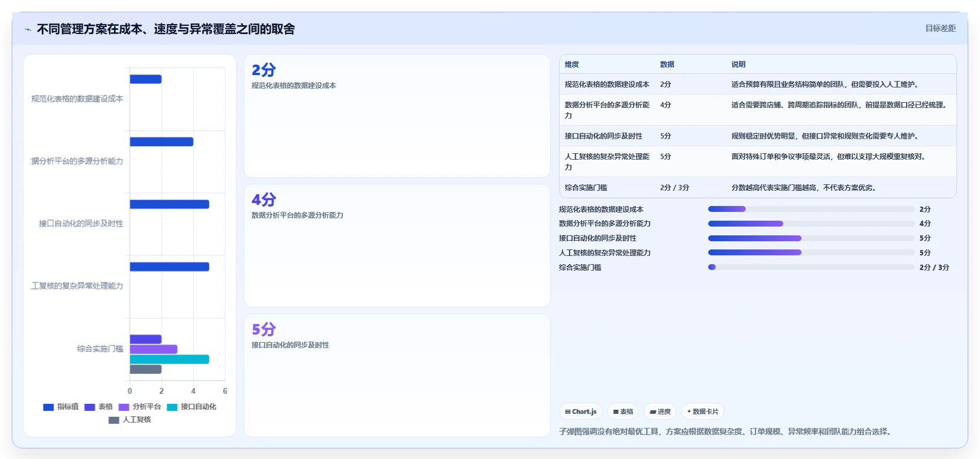Click the table value 4分

[665, 105]
